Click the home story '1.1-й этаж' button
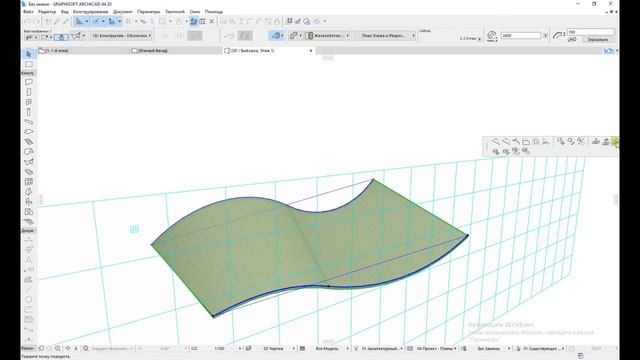 [x=471, y=39]
